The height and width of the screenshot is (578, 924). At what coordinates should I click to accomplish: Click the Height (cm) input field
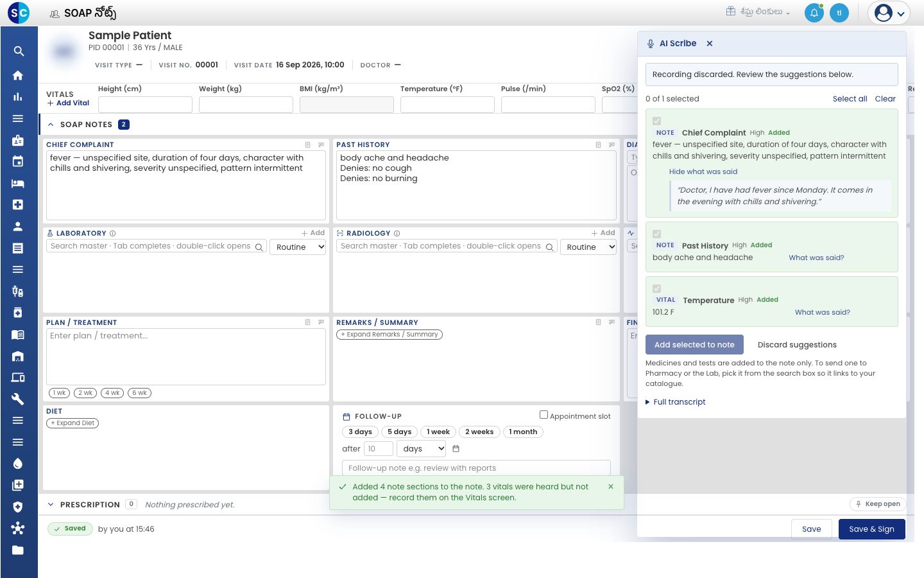[x=145, y=105]
